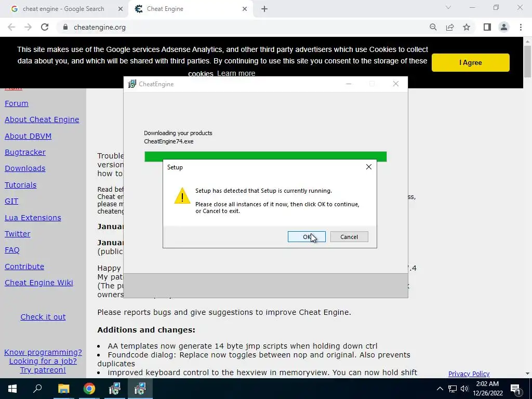Click the Check it out link

click(x=43, y=317)
